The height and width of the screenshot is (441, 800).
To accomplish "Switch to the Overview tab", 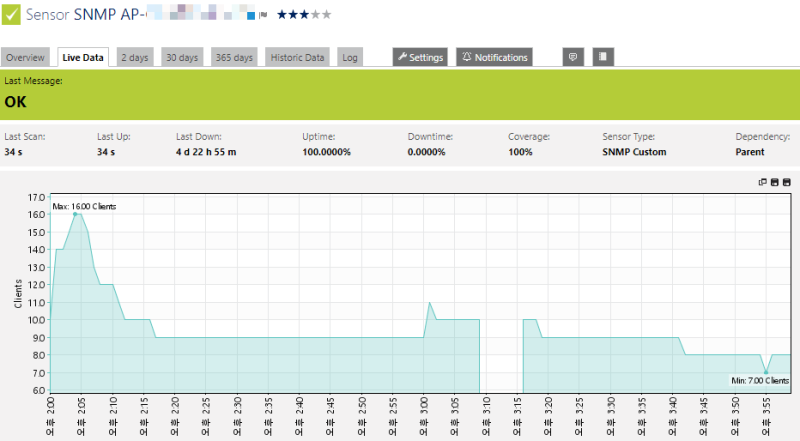I will 26,57.
